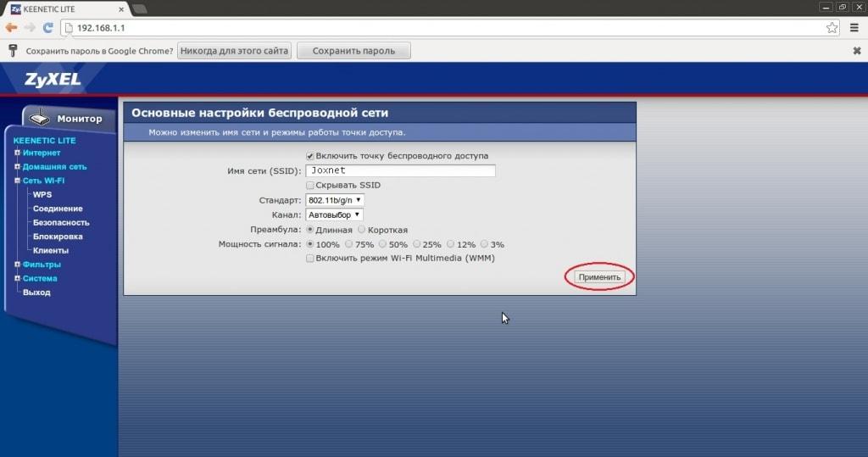Open Блокировка page in sidebar
Screen dimensions: 868x457
(x=58, y=237)
